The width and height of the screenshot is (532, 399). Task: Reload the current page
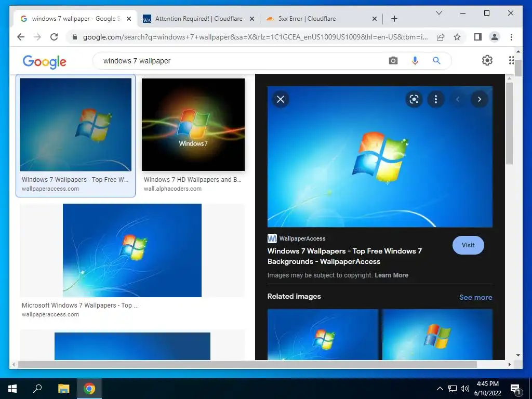[x=54, y=37]
